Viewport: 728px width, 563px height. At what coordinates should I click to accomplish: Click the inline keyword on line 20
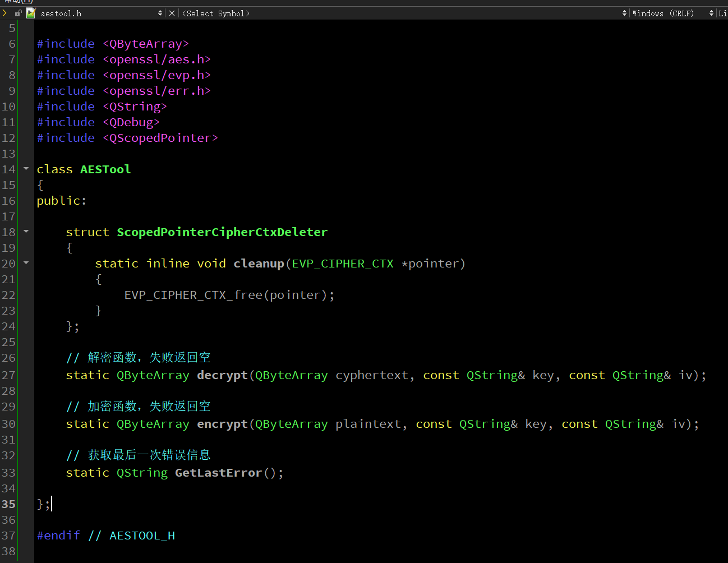tap(168, 264)
